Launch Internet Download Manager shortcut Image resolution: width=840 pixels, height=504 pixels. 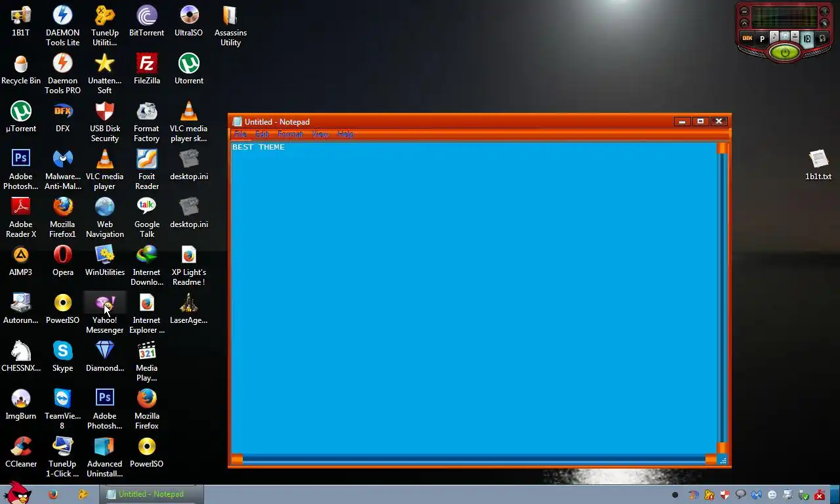click(147, 265)
